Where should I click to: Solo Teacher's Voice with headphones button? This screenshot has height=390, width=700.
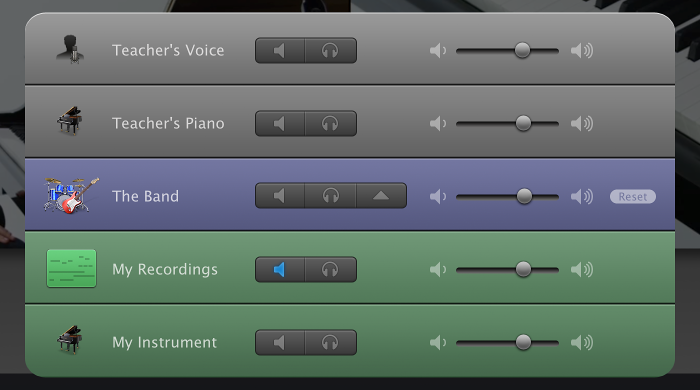tap(331, 50)
